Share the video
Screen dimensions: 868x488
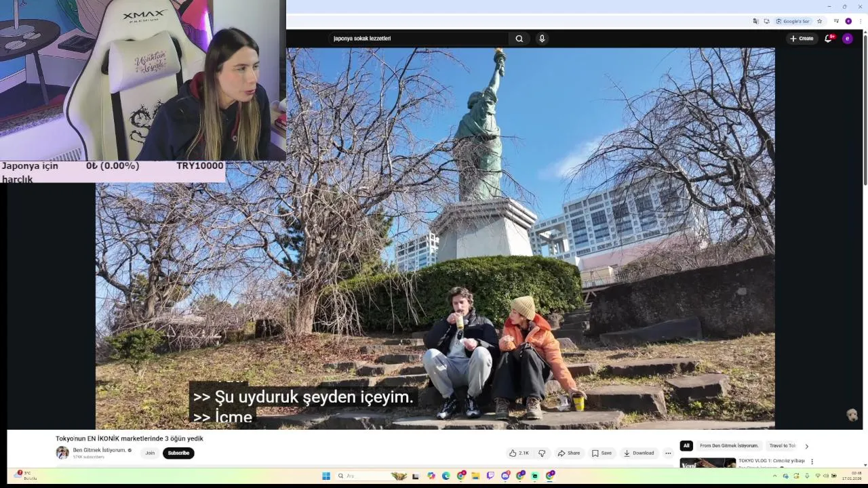click(569, 453)
